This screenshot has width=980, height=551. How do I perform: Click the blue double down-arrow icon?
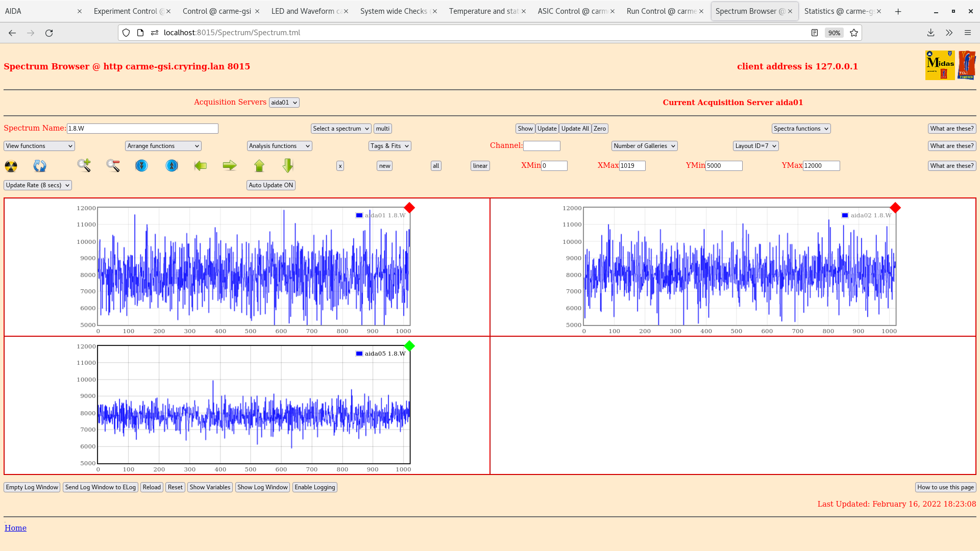pos(141,165)
